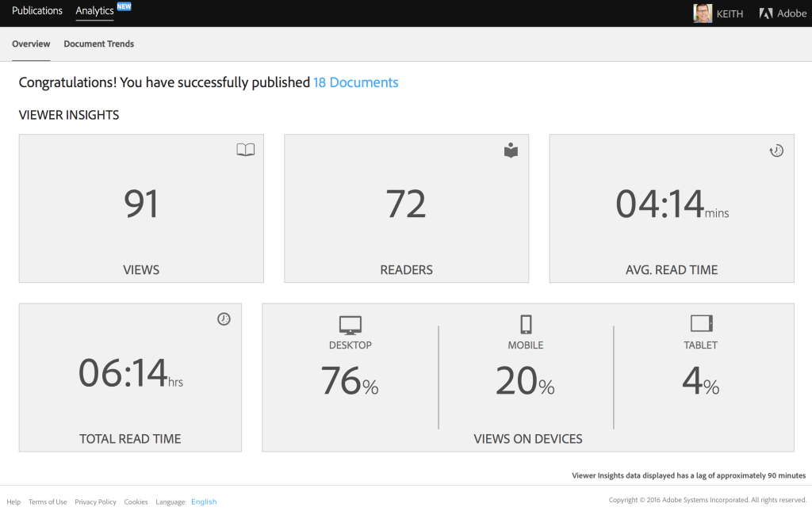Viewport: 812px width, 511px height.
Task: Click the 4% tablet views value
Action: click(x=701, y=380)
